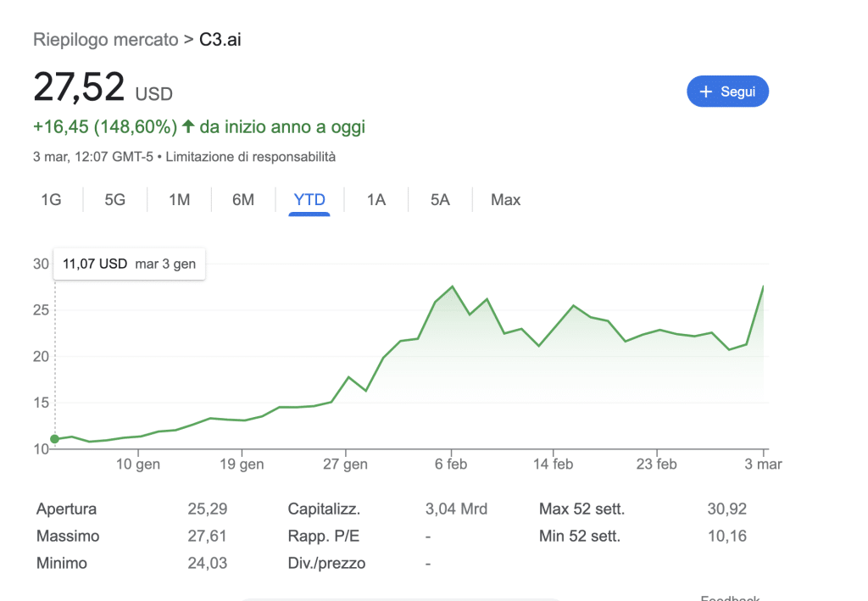This screenshot has width=868, height=601.
Task: Click the 3 mar, 12:07 GMT-5 timestamp
Action: [x=93, y=157]
